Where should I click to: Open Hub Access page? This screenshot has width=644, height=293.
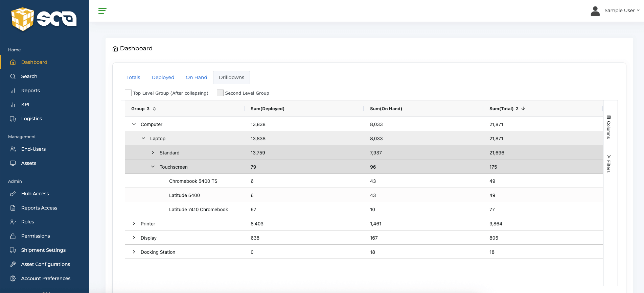coord(35,194)
